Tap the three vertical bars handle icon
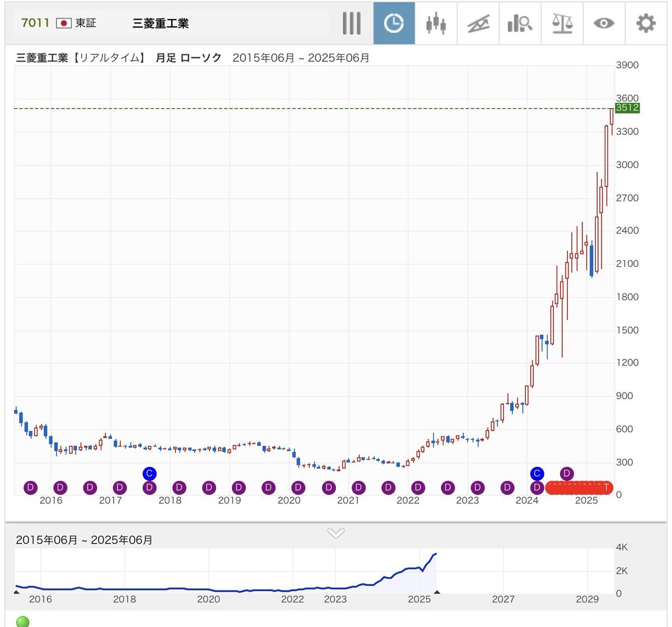 point(352,24)
